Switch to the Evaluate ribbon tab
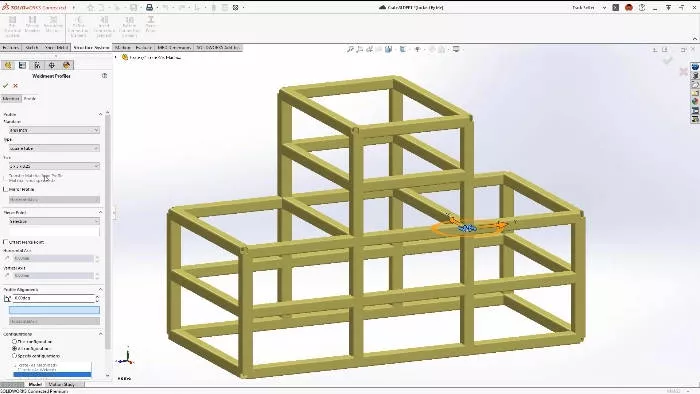This screenshot has width=700, height=394. coord(143,47)
